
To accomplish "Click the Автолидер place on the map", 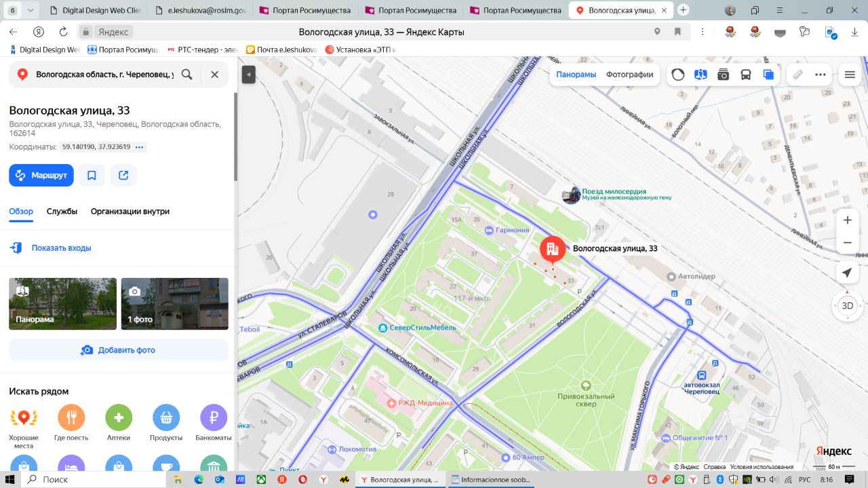I will point(692,277).
